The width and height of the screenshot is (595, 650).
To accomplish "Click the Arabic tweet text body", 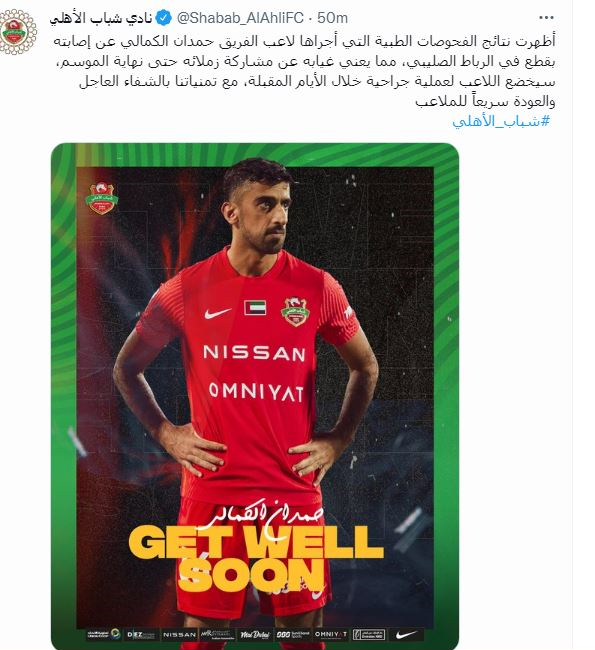I will [305, 71].
